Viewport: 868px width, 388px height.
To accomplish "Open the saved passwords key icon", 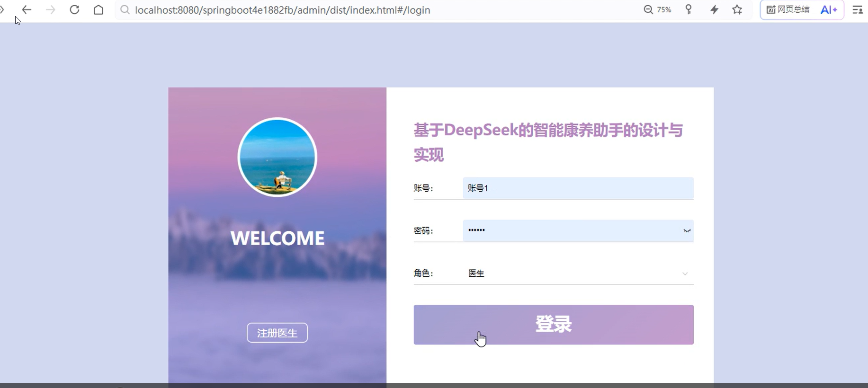I will (x=689, y=9).
